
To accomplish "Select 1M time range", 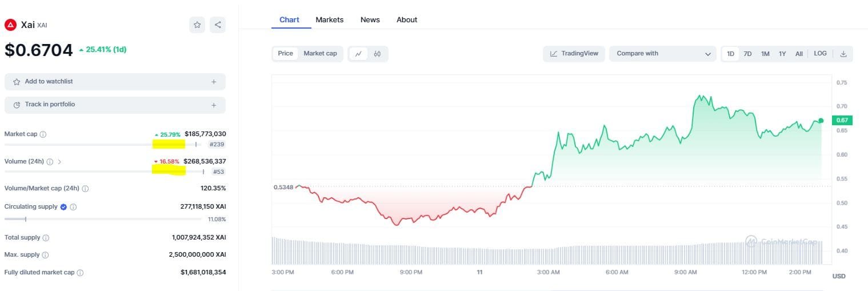I will (x=765, y=54).
